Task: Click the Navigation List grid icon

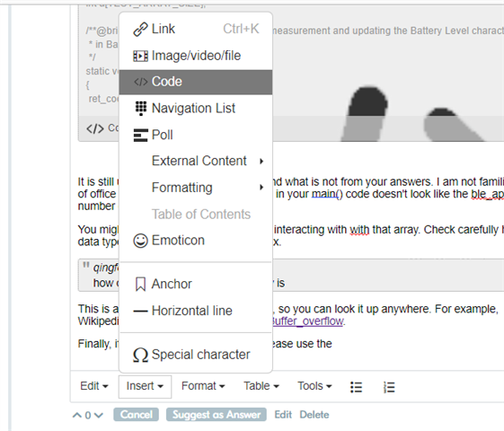Action: coord(141,109)
